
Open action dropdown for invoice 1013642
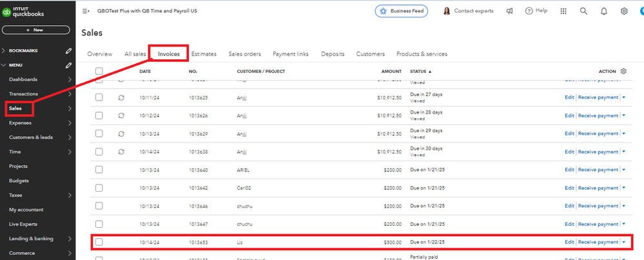(x=624, y=188)
